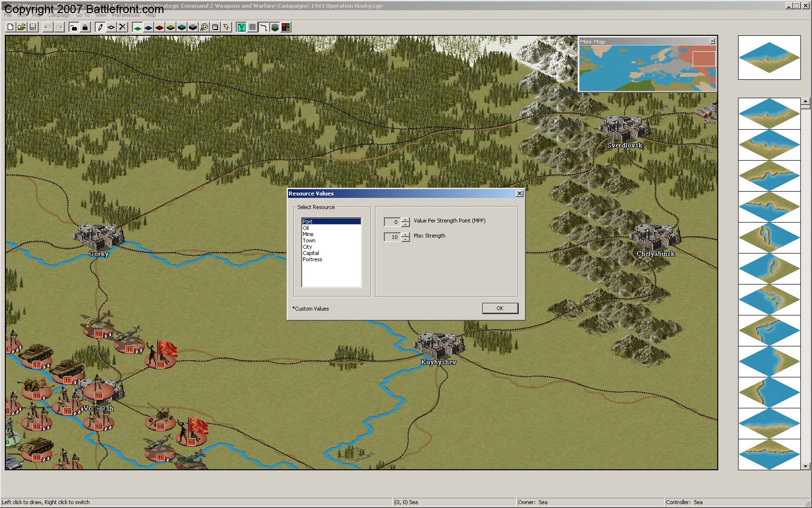The image size is (812, 508).
Task: Click the Max Strength value field
Action: click(x=392, y=237)
